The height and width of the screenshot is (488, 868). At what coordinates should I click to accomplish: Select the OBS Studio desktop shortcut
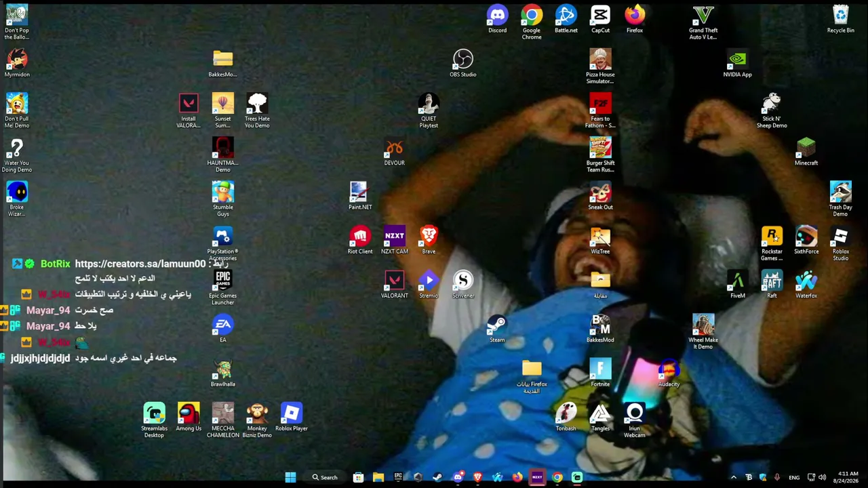click(x=463, y=63)
